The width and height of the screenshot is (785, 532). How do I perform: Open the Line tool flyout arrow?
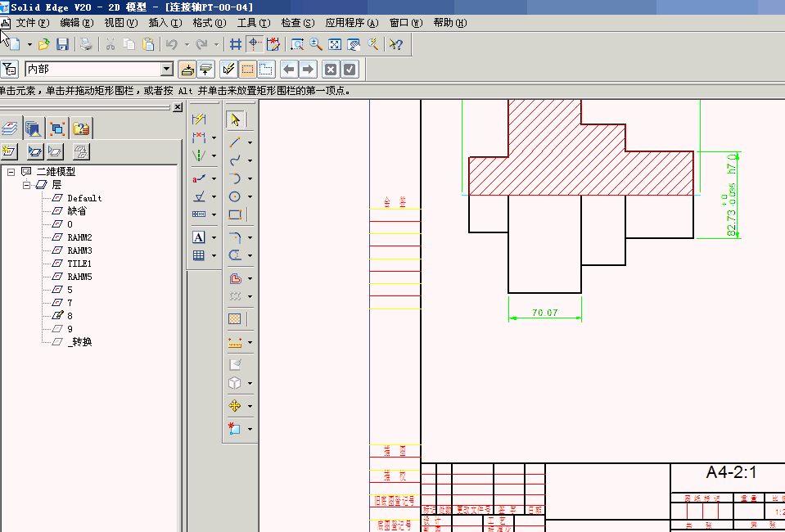250,143
